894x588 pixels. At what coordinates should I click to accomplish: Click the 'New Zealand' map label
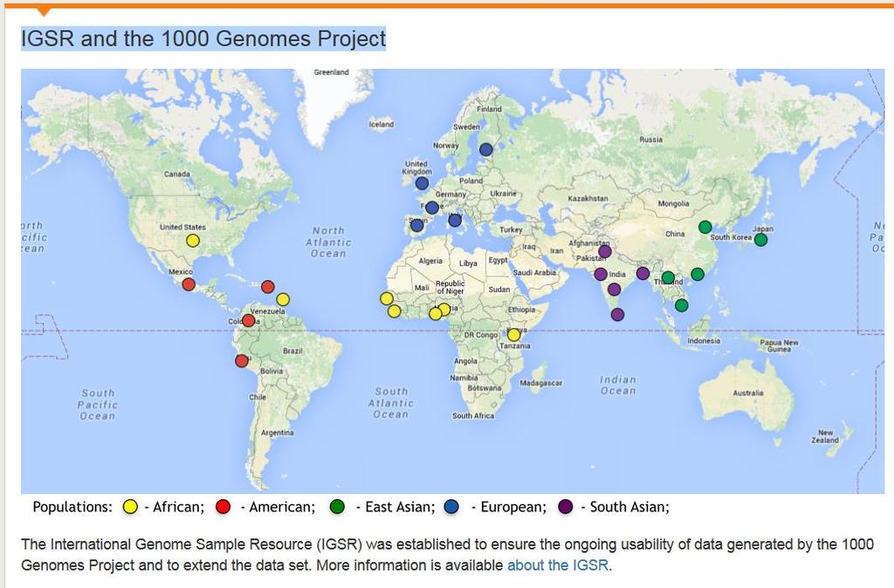(x=825, y=436)
